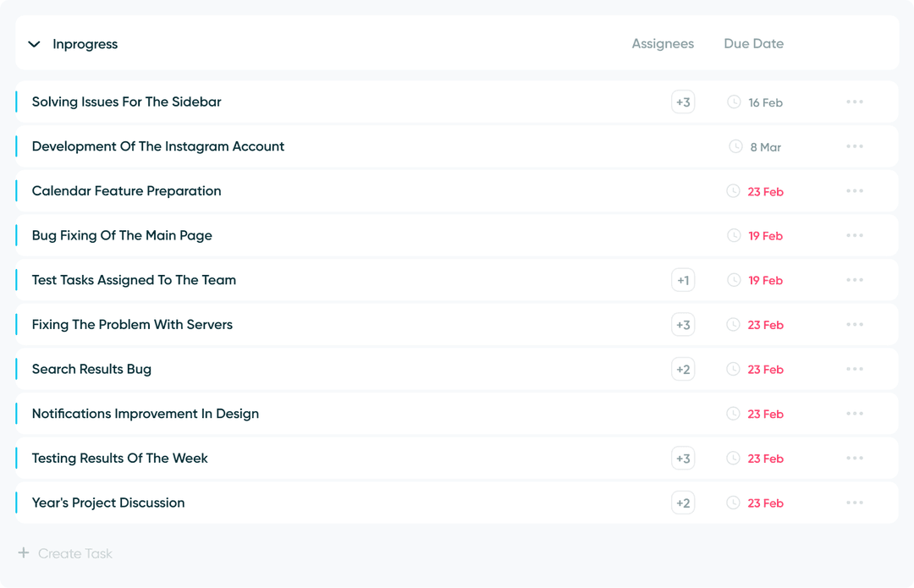The height and width of the screenshot is (588, 914).
Task: Click clock icon in Testing Results Of The Week row
Action: (x=733, y=458)
